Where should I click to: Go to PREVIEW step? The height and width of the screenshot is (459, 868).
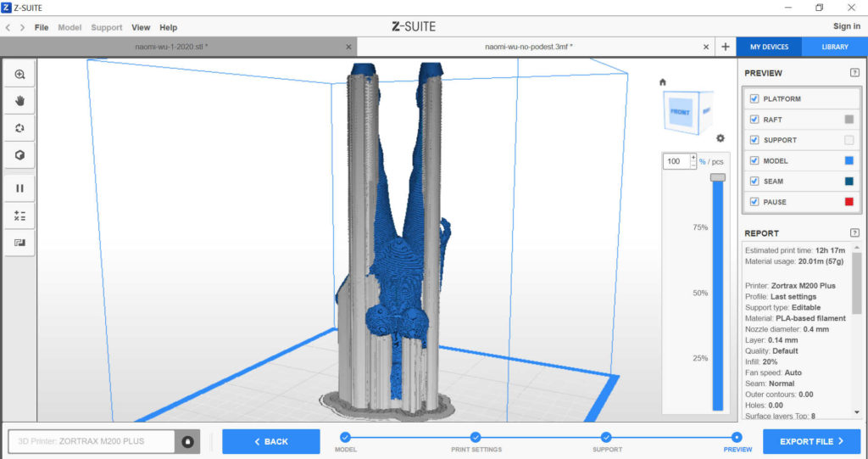(737, 438)
